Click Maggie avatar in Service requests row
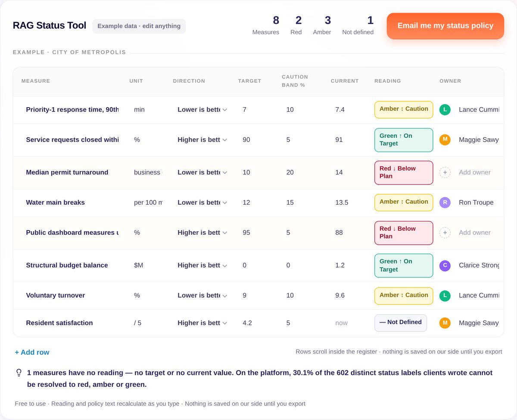 coord(445,140)
